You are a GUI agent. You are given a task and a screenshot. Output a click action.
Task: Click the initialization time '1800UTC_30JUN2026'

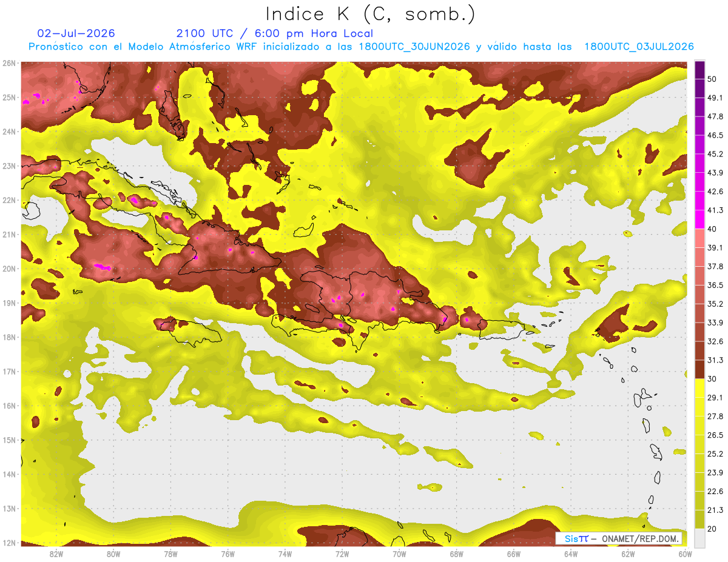414,47
